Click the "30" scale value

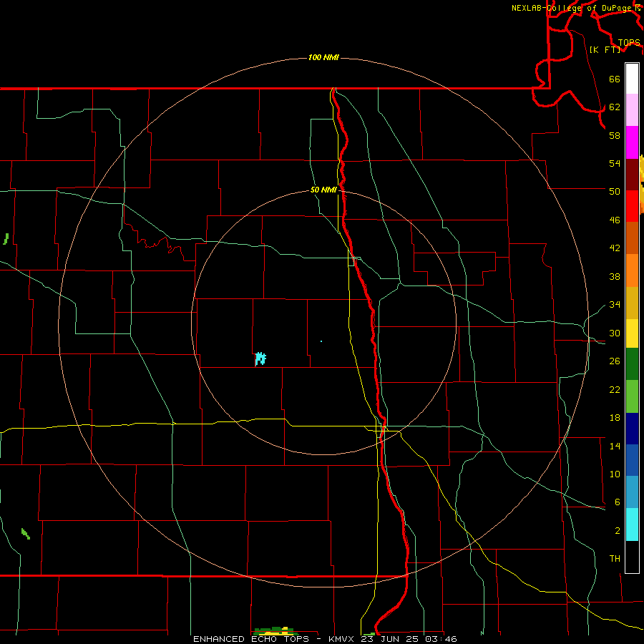click(615, 333)
